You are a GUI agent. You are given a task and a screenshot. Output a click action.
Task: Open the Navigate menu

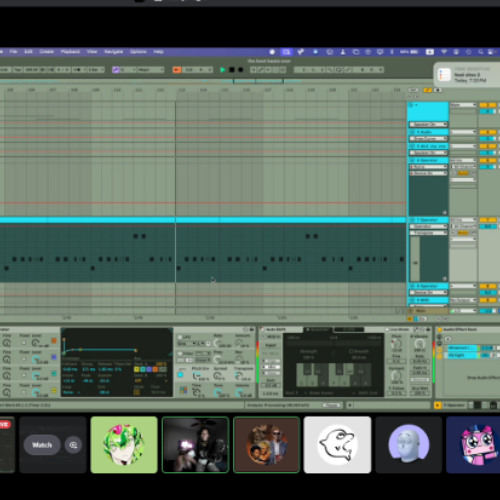point(113,52)
